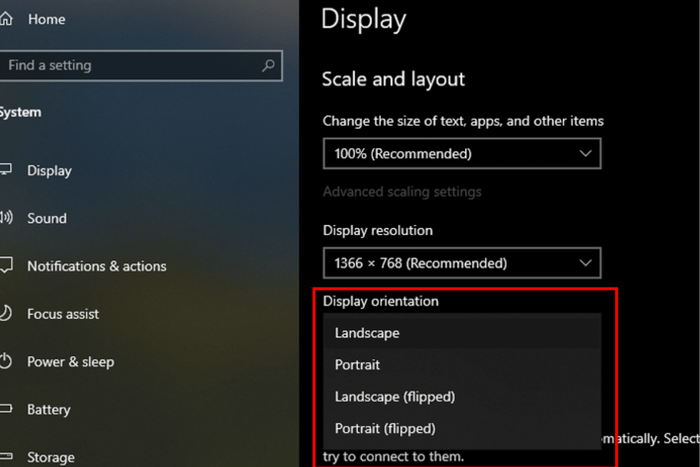Select Landscape orientation option

point(462,333)
